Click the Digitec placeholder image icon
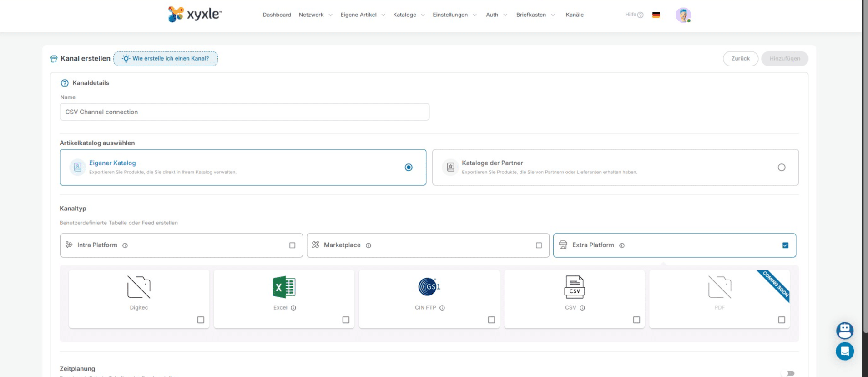Image resolution: width=868 pixels, height=377 pixels. [x=139, y=287]
